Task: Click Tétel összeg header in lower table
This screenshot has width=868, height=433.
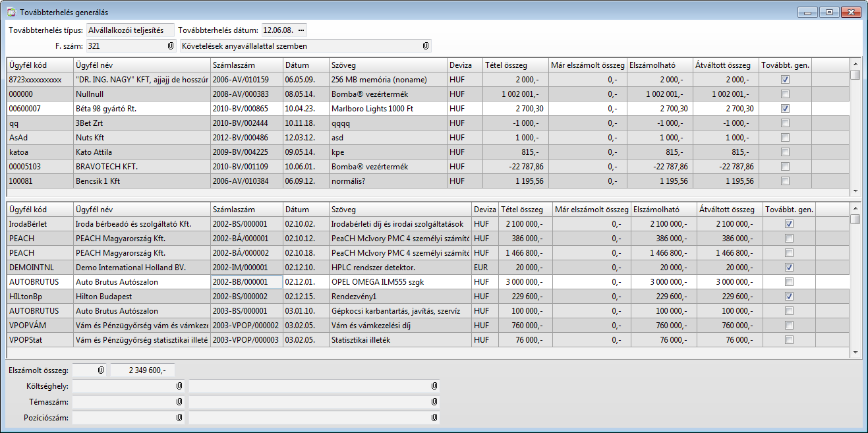Action: (525, 210)
